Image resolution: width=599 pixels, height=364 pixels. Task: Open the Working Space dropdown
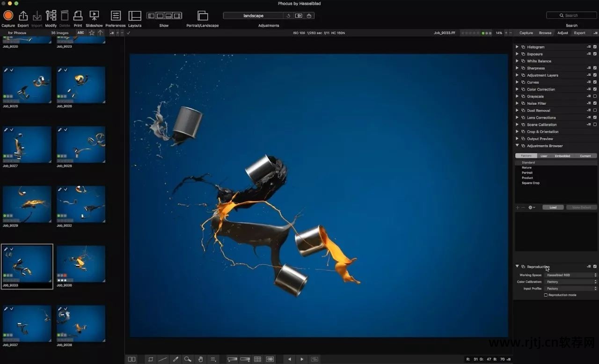tap(571, 275)
